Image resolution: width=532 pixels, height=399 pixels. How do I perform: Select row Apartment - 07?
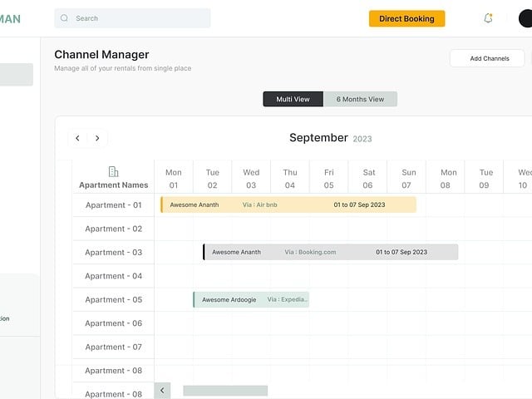(x=113, y=347)
